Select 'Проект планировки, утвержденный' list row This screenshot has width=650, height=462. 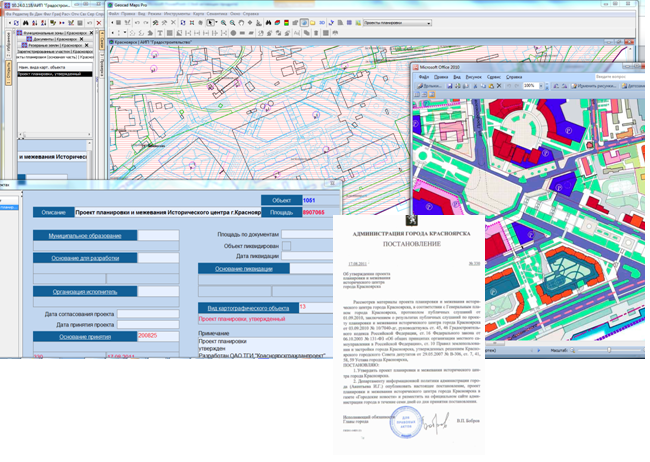pos(50,74)
